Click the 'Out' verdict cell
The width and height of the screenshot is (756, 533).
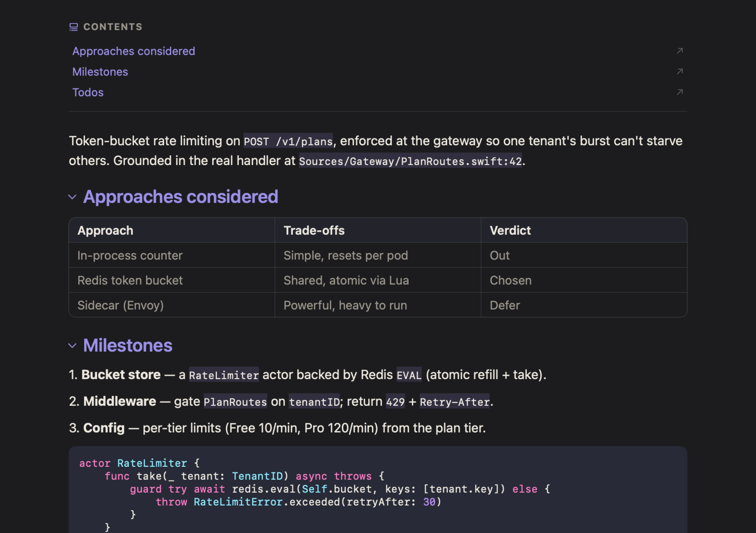coord(584,255)
